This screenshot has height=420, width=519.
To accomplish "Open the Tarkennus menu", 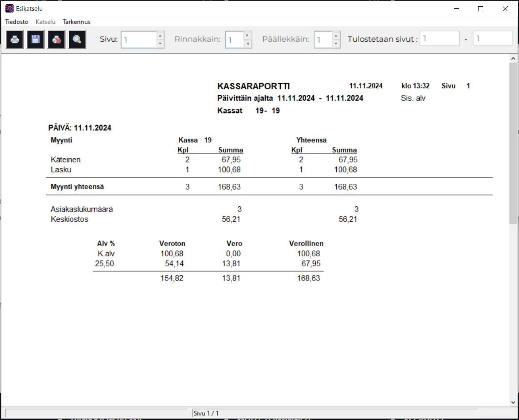I will click(x=77, y=22).
